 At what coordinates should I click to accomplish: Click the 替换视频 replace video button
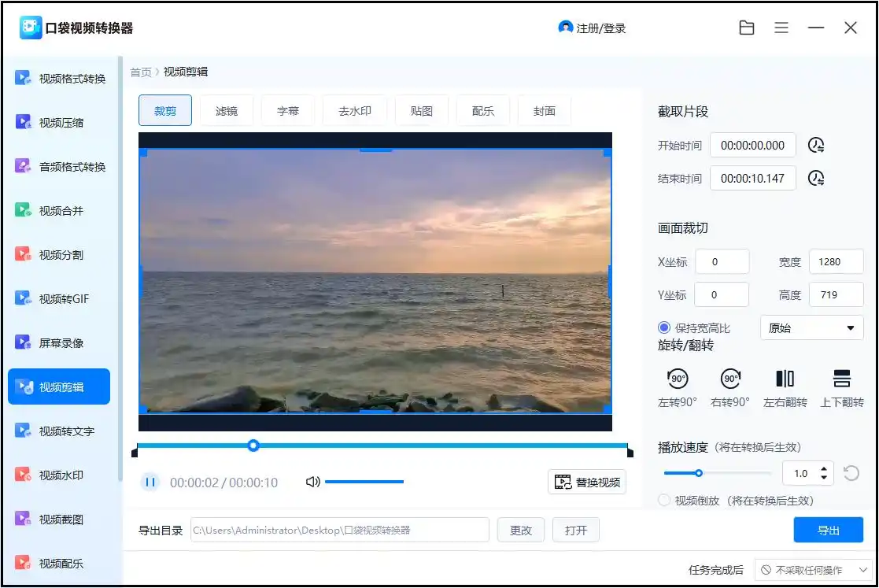tap(587, 483)
